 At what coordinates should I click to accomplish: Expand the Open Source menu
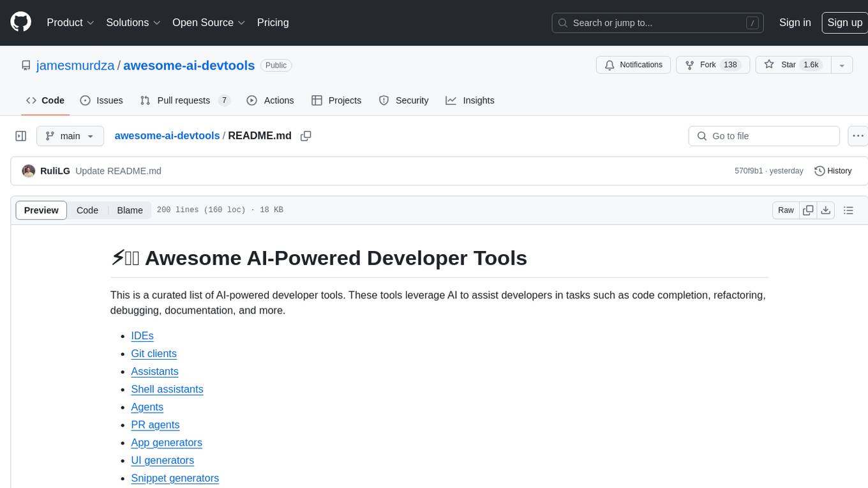[209, 22]
